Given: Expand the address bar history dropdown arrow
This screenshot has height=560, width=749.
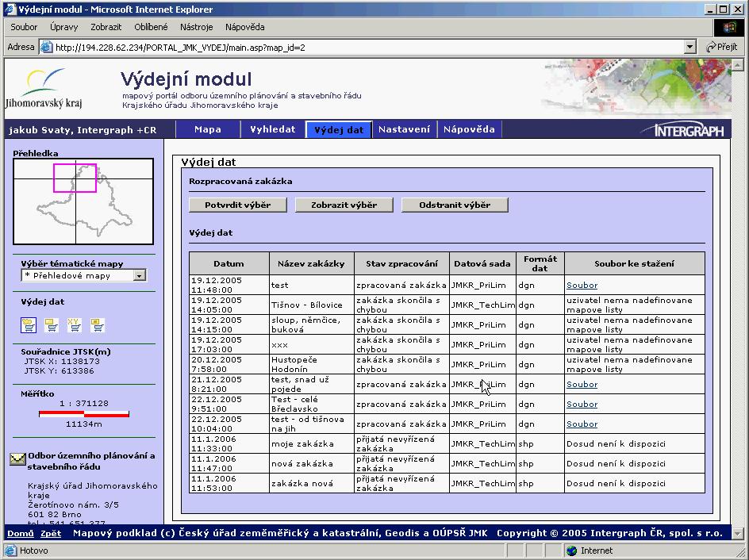Looking at the screenshot, I should (x=689, y=48).
